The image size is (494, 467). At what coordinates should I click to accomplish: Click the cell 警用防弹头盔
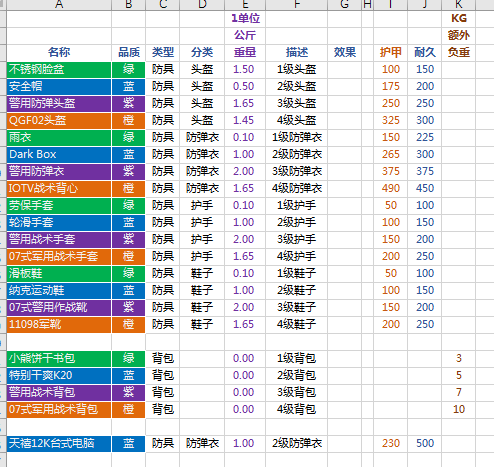(59, 104)
